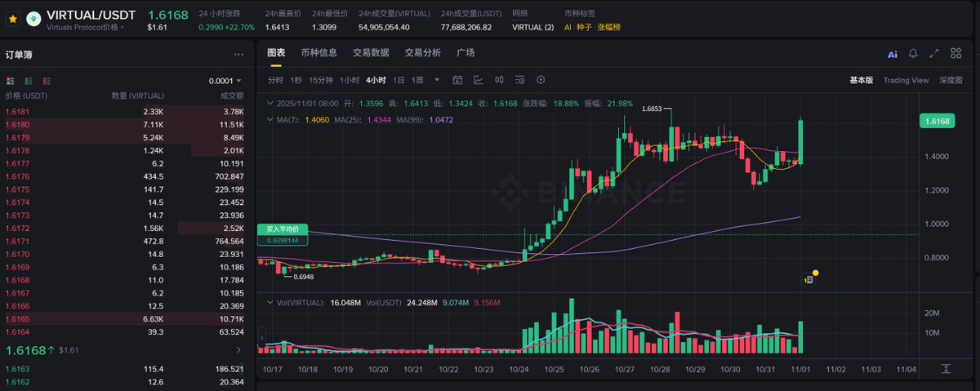Image resolution: width=980 pixels, height=391 pixels.
Task: Select bid price 1.6163 in order book
Action: click(x=17, y=369)
